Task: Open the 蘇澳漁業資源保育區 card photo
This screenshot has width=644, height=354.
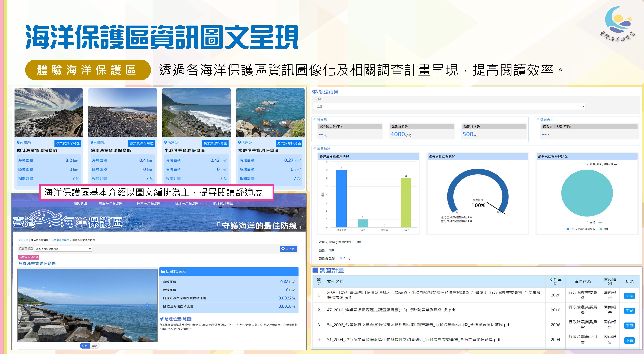Action: [x=123, y=113]
